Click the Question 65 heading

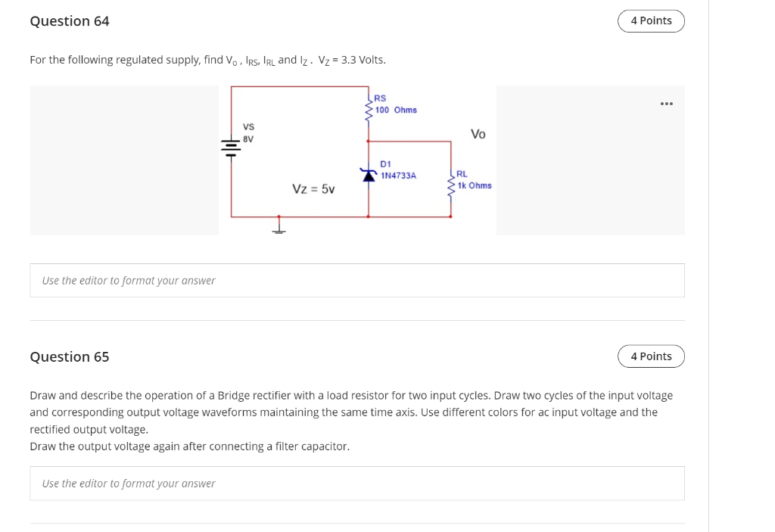[x=70, y=356]
